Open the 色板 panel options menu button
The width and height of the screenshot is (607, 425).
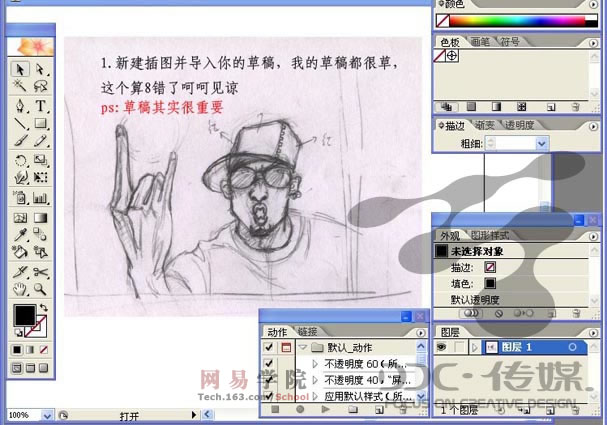coord(593,43)
